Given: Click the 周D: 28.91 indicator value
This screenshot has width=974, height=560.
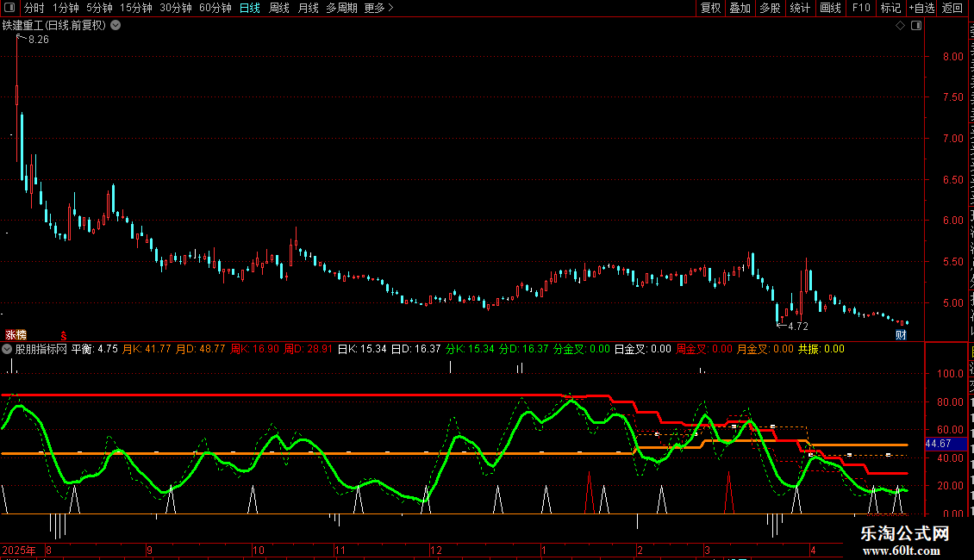Looking at the screenshot, I should click(308, 349).
